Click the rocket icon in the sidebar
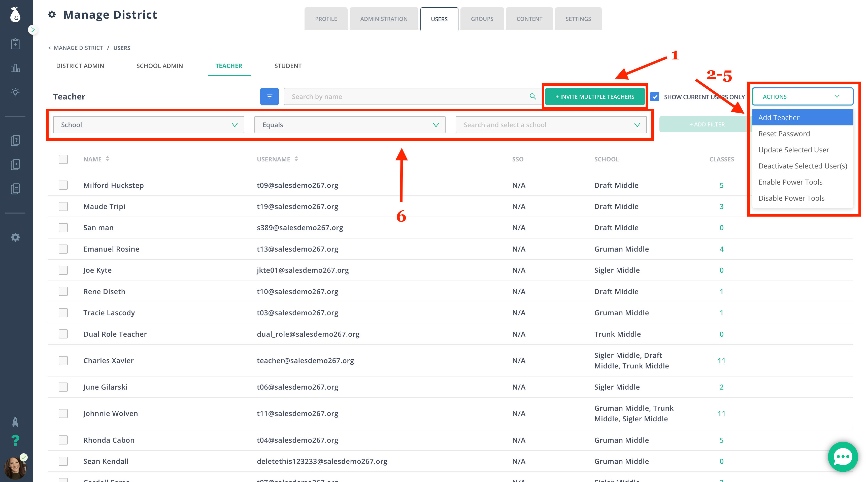The height and width of the screenshot is (482, 868). coord(15,422)
